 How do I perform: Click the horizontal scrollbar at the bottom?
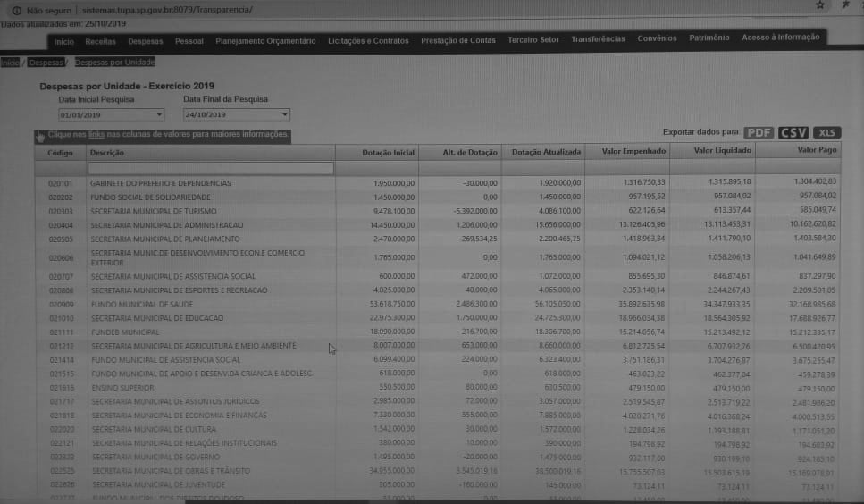tap(268, 501)
